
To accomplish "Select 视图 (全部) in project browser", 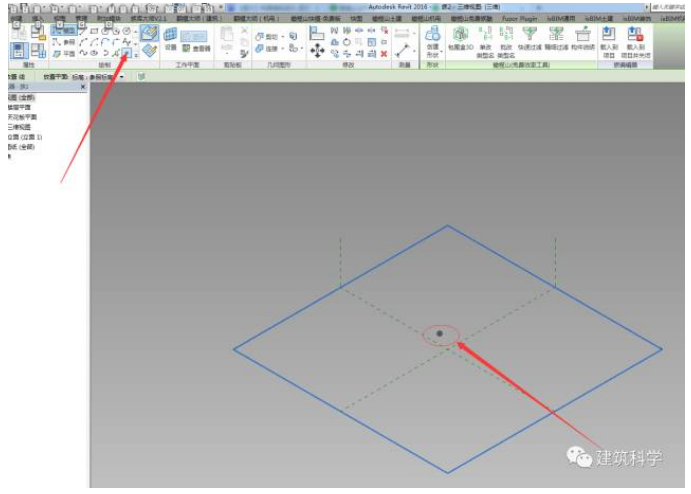I will coord(21,97).
